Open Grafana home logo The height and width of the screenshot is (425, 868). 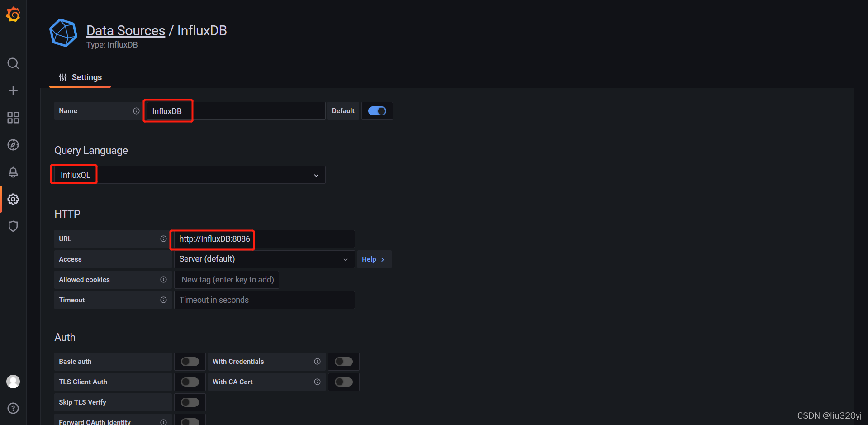tap(13, 14)
